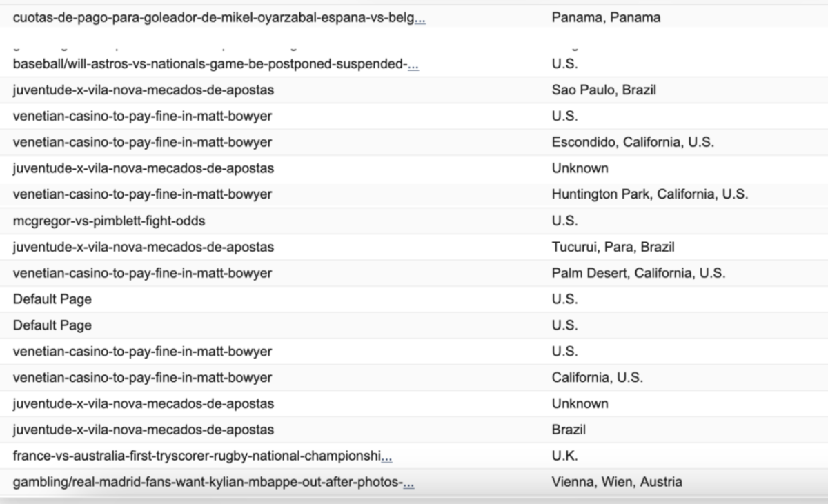Screen dimensions: 828x504
Task: Expand truncated france-vs-australia rugby ellipsis link
Action: pos(386,456)
